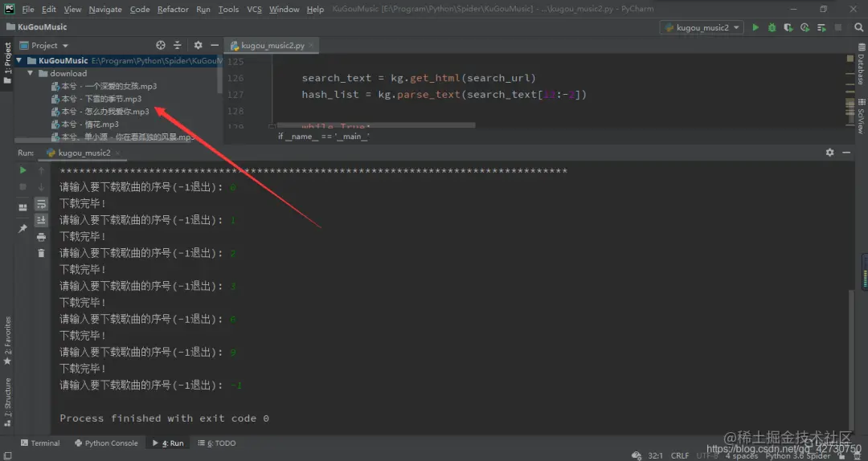Open the Project view selector dropdown
Viewport: 868px width, 461px height.
pos(43,46)
